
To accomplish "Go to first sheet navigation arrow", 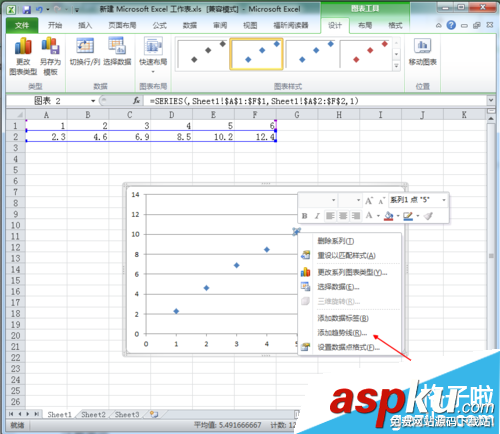I will point(11,414).
